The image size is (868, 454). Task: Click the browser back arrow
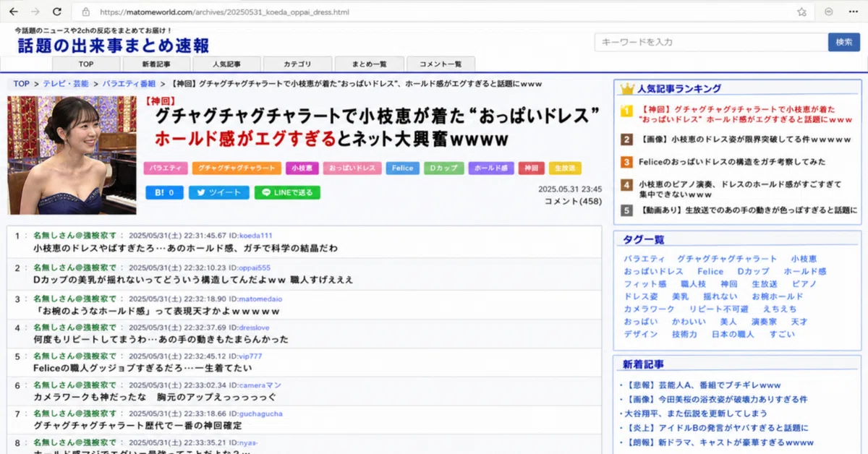point(13,12)
